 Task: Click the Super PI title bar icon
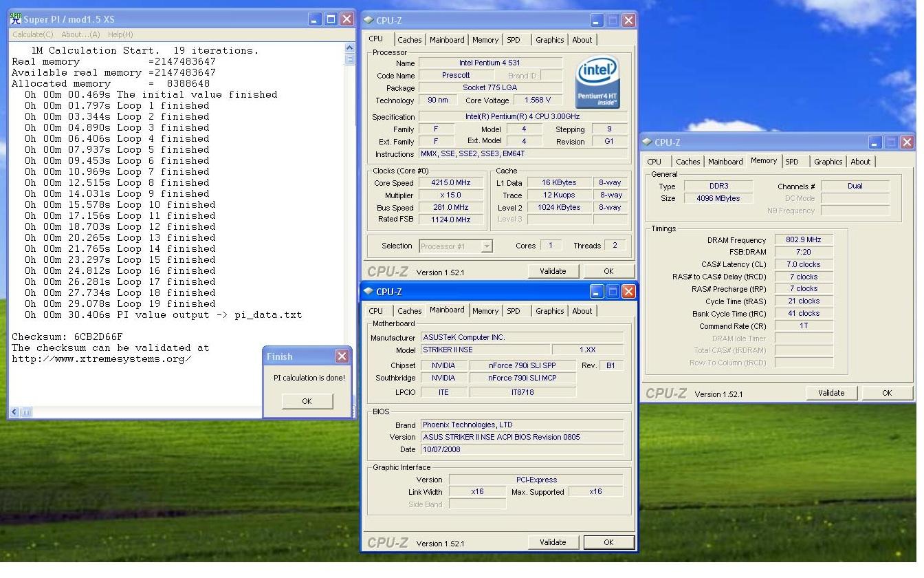(15, 19)
